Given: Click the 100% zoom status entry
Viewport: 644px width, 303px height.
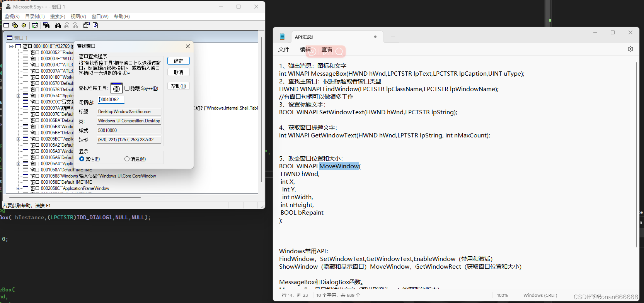Looking at the screenshot, I should coord(503,295).
